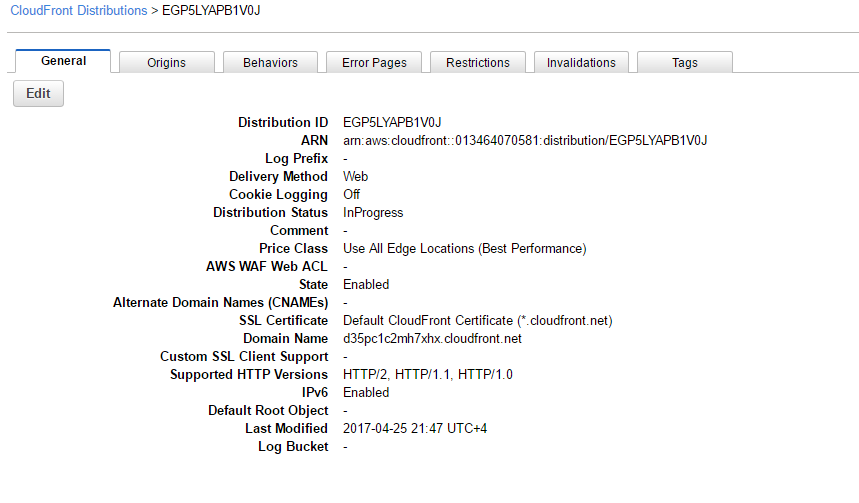Open the CloudFront Distributions breadcrumb link

click(x=79, y=10)
